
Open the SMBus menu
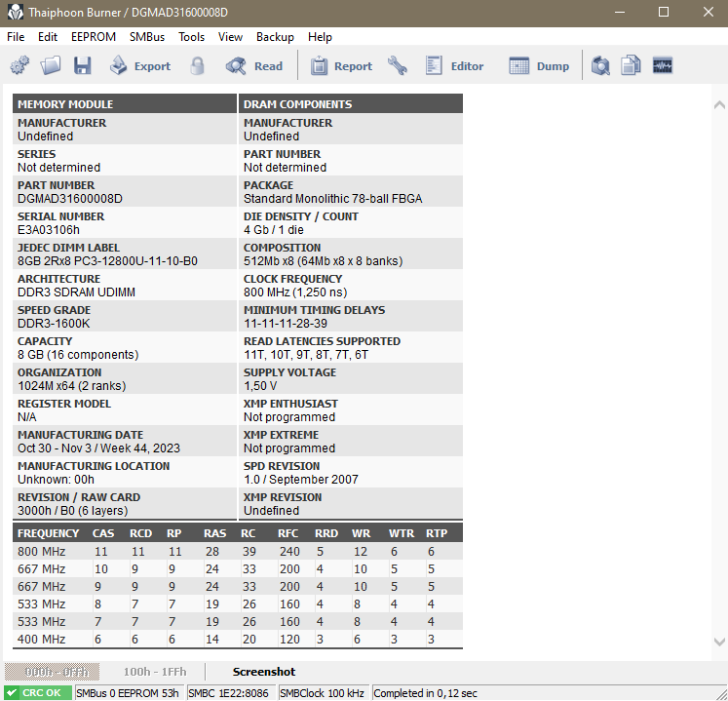click(147, 37)
